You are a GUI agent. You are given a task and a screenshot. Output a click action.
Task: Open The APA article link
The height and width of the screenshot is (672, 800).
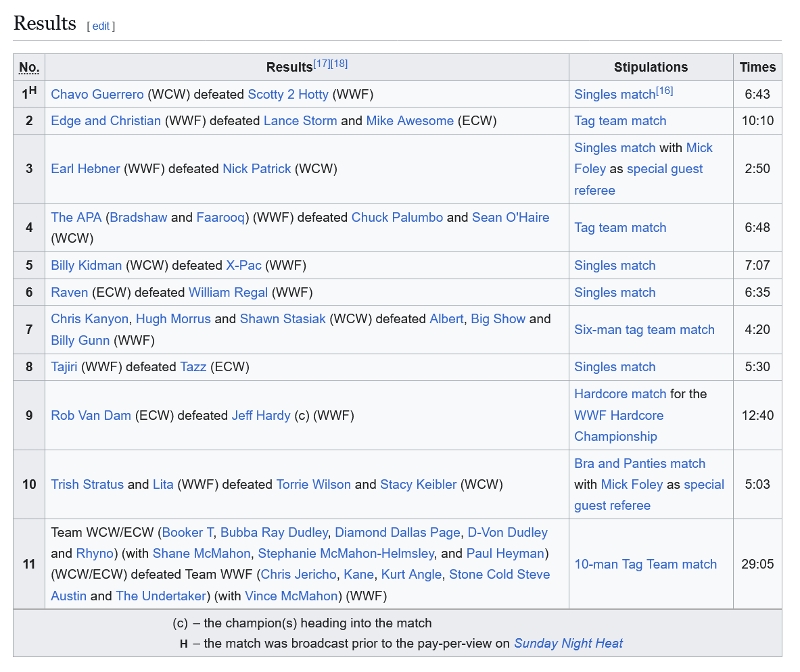click(x=76, y=218)
